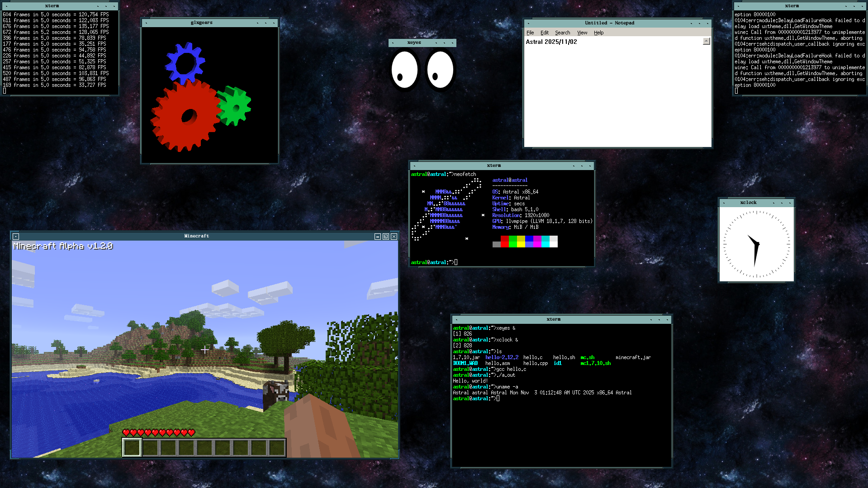Minimize the Minecraft window
868x488 pixels.
(x=378, y=237)
